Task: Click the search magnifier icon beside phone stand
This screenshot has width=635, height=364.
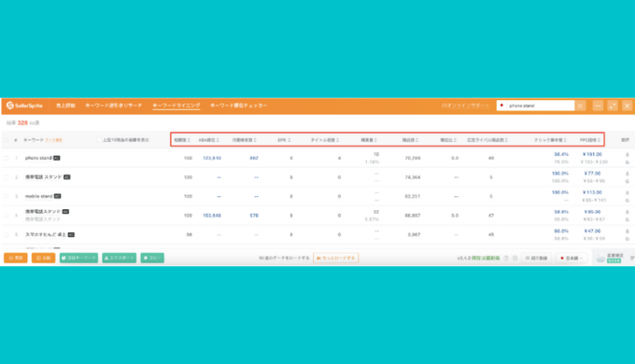Action: pyautogui.click(x=580, y=105)
